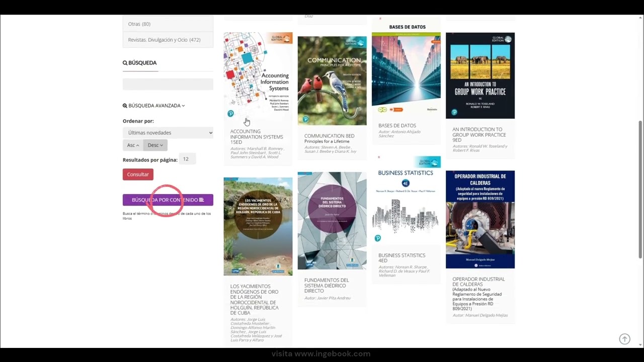The width and height of the screenshot is (644, 362).
Task: Open Business Statistics book cover
Action: coord(406,201)
